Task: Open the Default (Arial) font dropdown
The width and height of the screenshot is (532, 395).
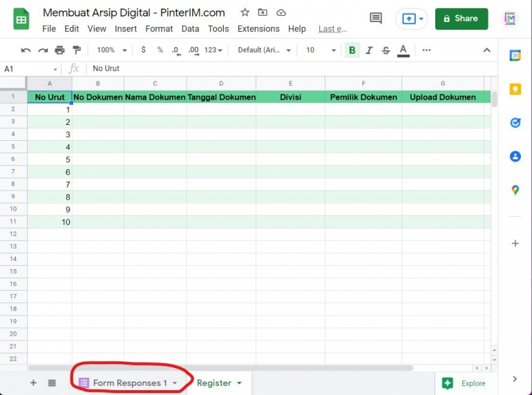Action: [265, 50]
